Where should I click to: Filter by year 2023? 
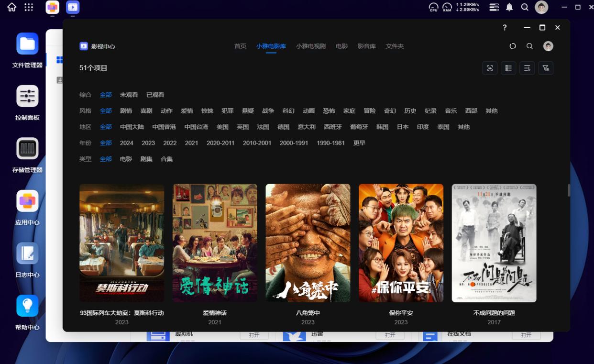click(148, 143)
